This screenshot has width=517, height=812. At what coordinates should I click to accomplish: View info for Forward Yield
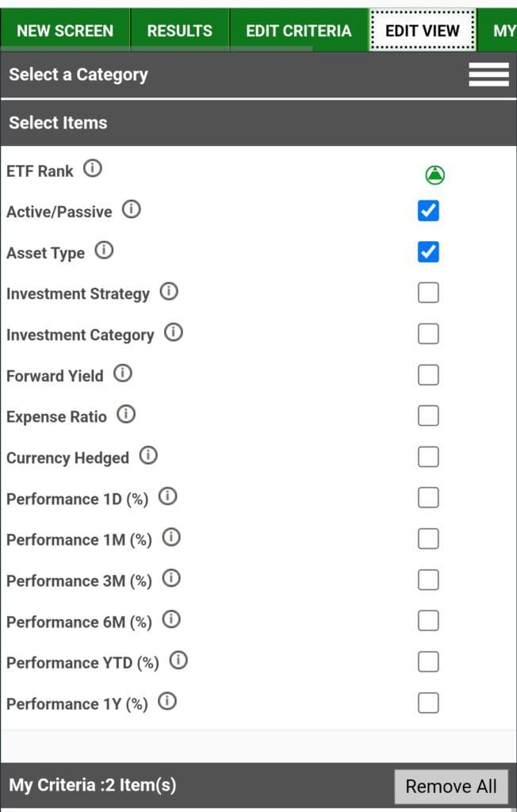click(x=123, y=373)
